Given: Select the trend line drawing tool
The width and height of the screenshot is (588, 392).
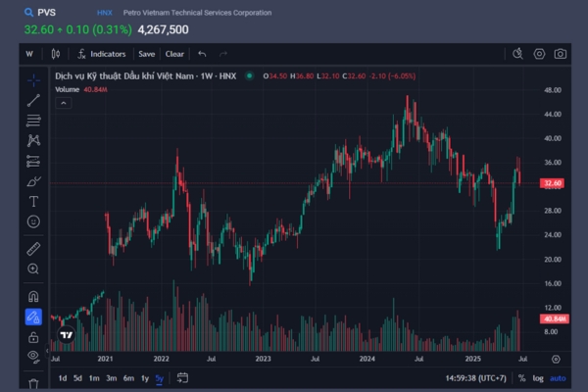Looking at the screenshot, I should tap(33, 101).
